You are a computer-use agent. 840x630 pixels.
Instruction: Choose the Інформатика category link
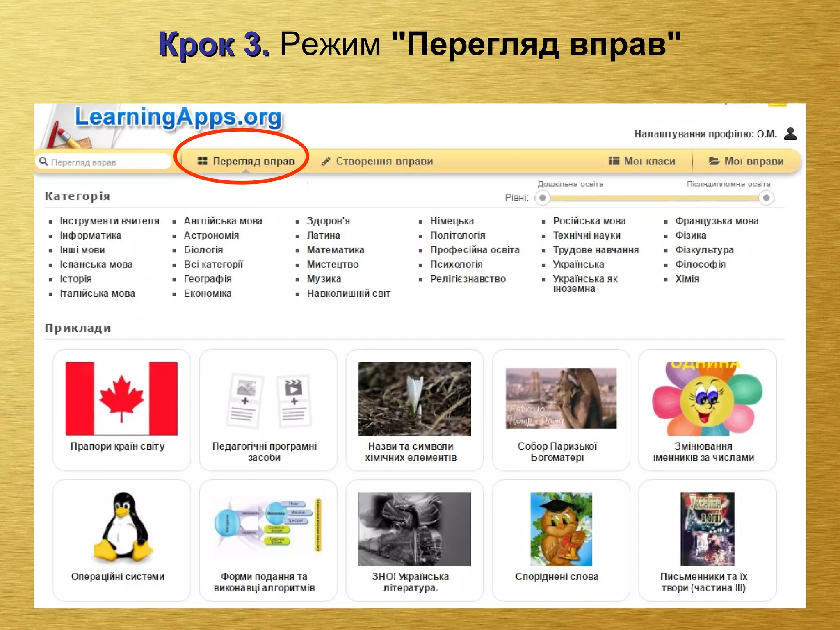click(90, 235)
